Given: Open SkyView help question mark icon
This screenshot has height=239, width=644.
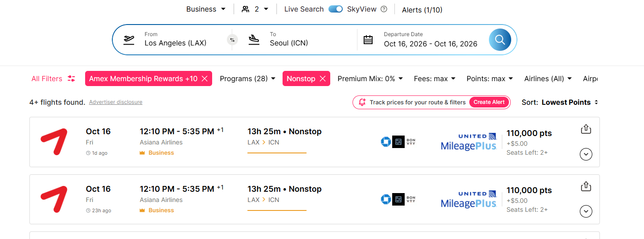Looking at the screenshot, I should [x=384, y=9].
